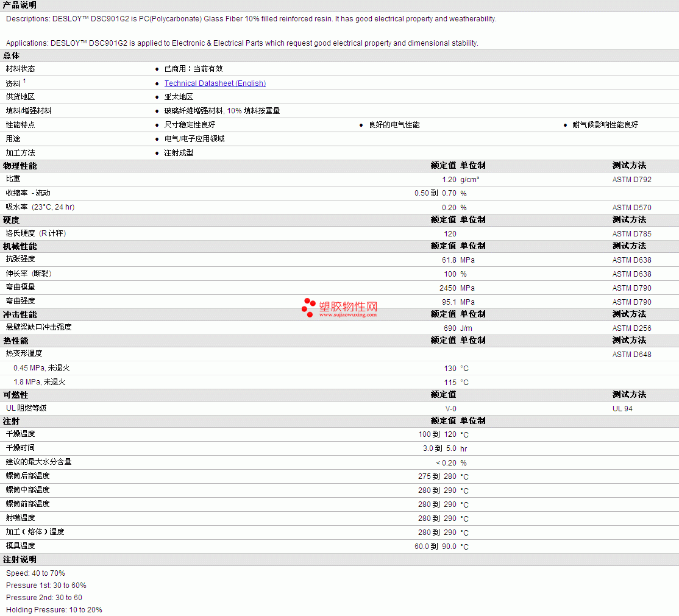Viewport: 679px width, 616px height.
Task: Select the feature 耐气候影响性能良好
Action: [605, 125]
